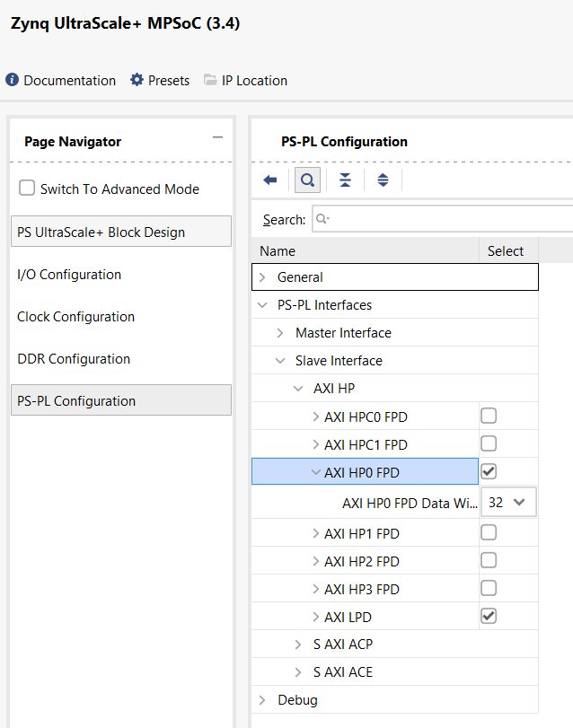Minimize the Page Navigator panel
The image size is (573, 728).
click(x=217, y=137)
